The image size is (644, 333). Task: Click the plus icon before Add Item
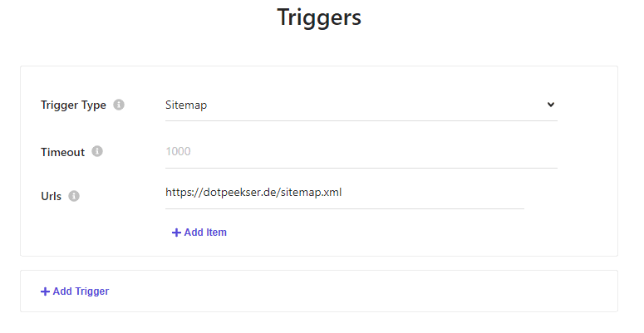(176, 233)
